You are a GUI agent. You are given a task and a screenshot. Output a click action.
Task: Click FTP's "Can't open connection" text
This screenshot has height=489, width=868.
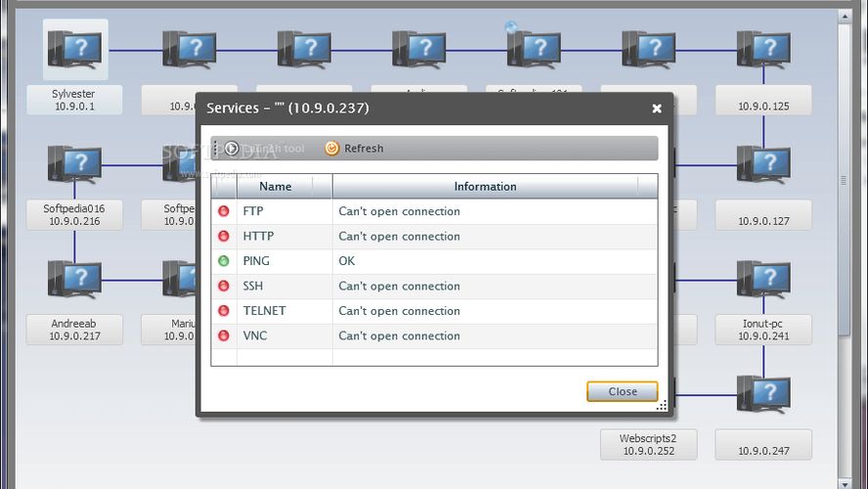click(399, 211)
